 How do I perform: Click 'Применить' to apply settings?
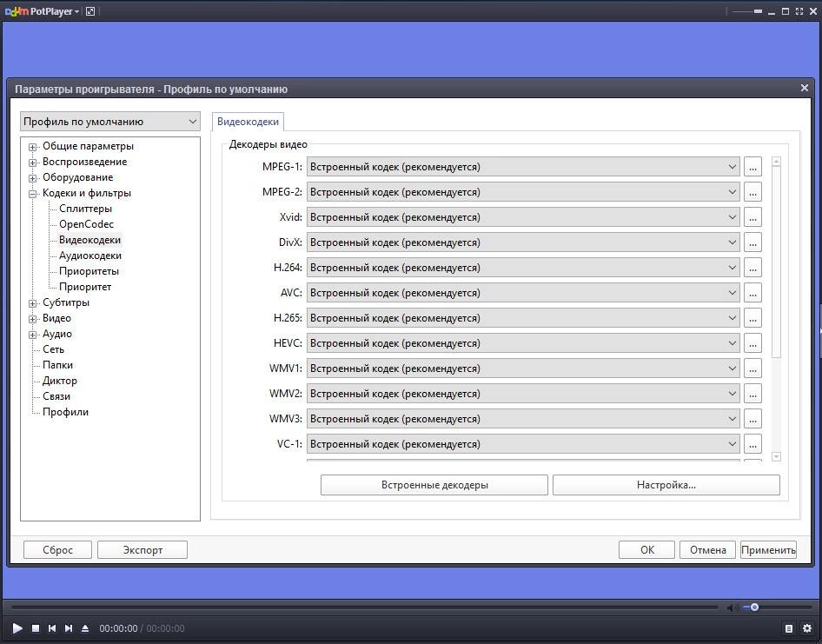(768, 549)
